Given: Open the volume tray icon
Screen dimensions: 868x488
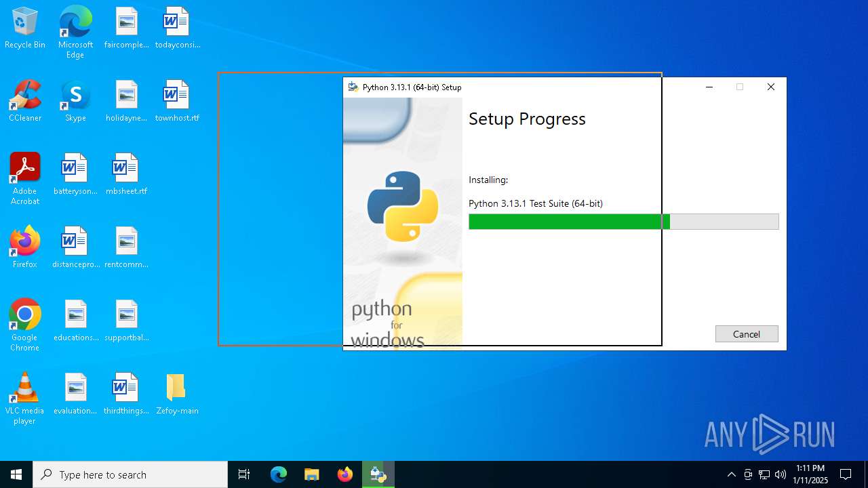Looking at the screenshot, I should click(781, 474).
